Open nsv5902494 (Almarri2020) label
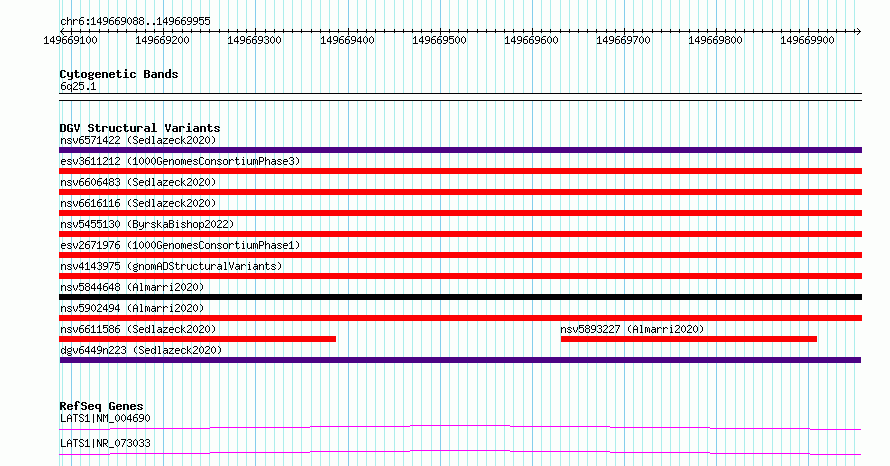The width and height of the screenshot is (890, 466). click(x=132, y=308)
